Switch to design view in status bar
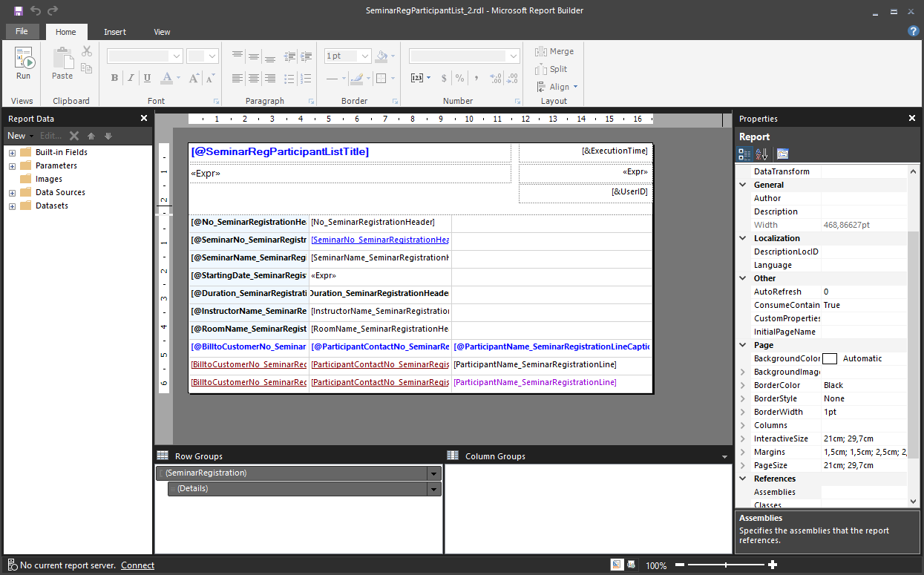 [617, 565]
